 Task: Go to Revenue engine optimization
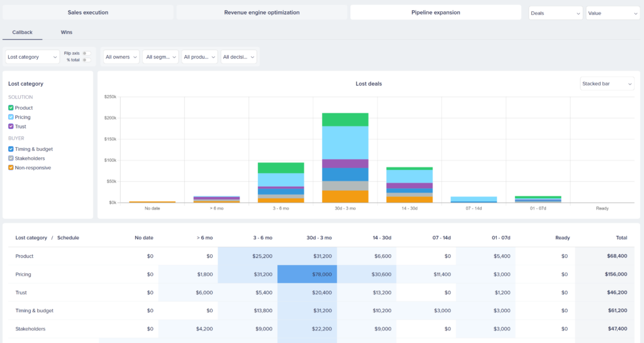pyautogui.click(x=262, y=13)
